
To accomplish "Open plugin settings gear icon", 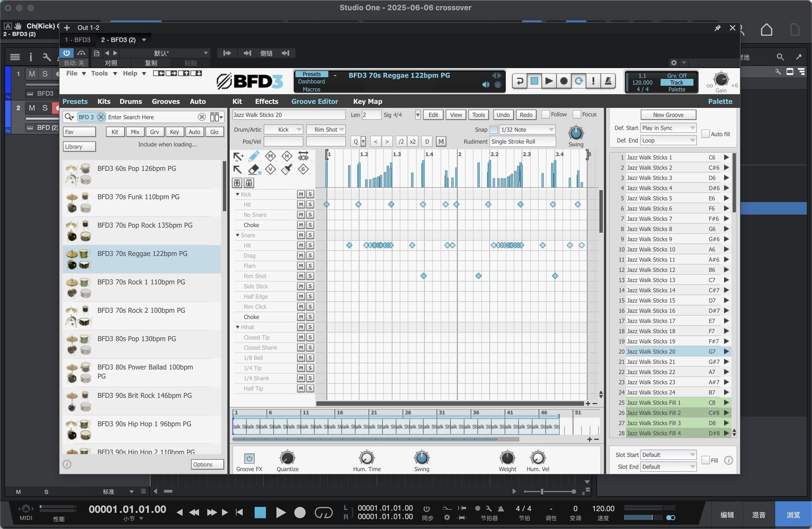I will [x=674, y=63].
